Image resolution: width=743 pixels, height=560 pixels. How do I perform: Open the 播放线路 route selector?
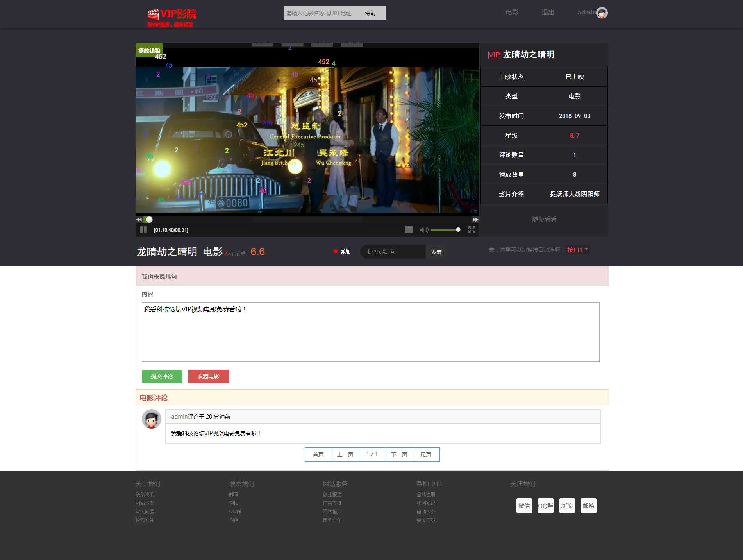pyautogui.click(x=149, y=50)
